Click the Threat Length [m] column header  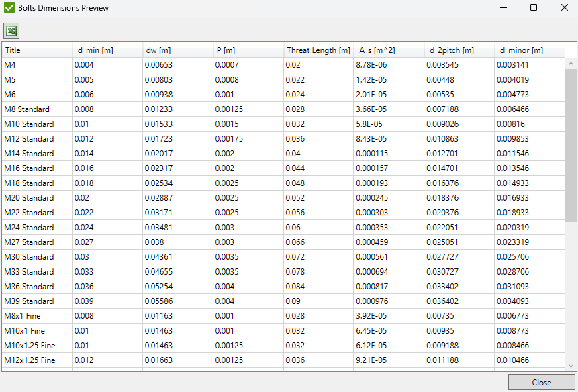click(x=318, y=50)
